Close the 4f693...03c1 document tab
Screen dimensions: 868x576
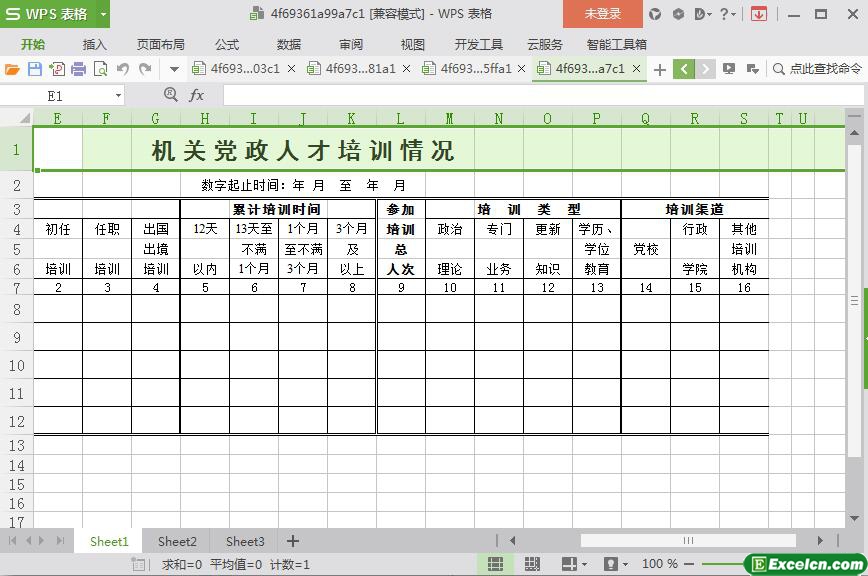coord(292,69)
